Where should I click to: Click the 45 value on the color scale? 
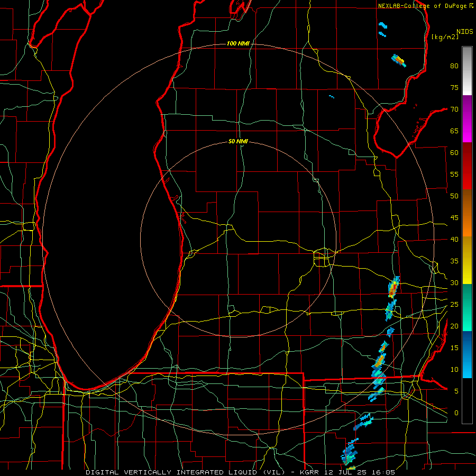point(454,218)
